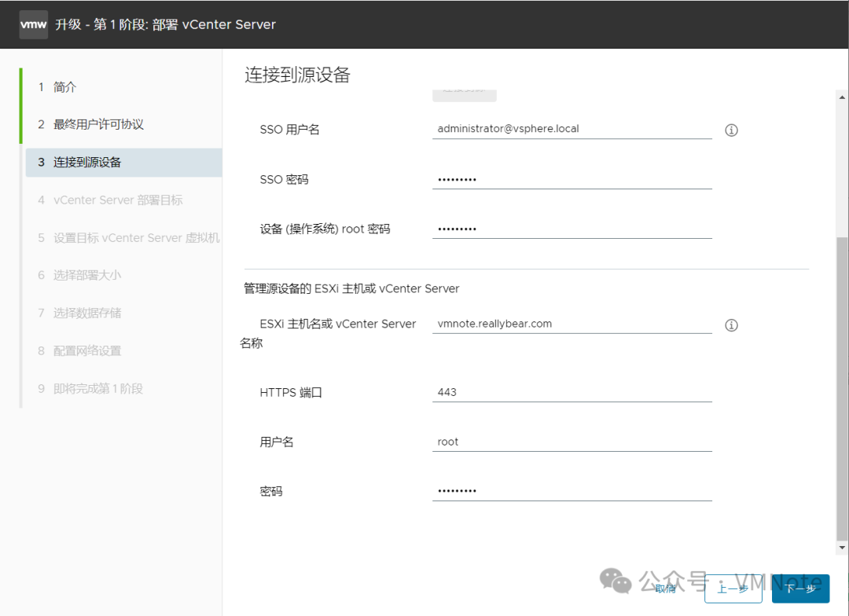Click the SSO 用户名 input field

click(572, 129)
